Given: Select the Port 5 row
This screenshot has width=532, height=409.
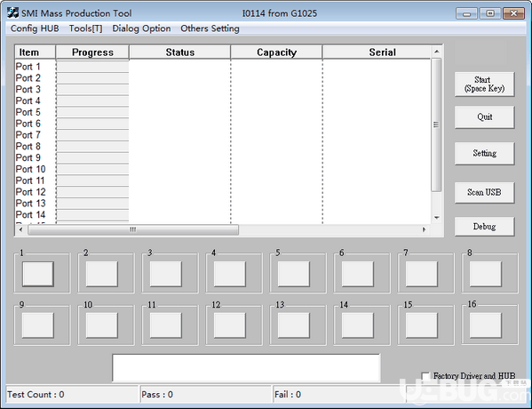Looking at the screenshot, I should pos(223,112).
